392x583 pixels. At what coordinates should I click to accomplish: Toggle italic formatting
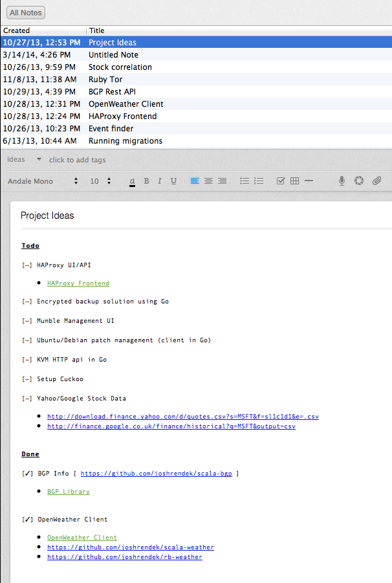coord(159,181)
